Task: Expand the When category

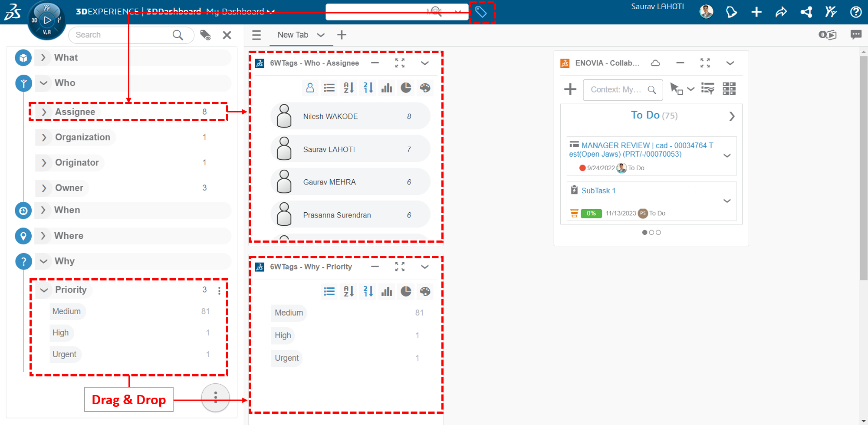Action: pos(43,210)
